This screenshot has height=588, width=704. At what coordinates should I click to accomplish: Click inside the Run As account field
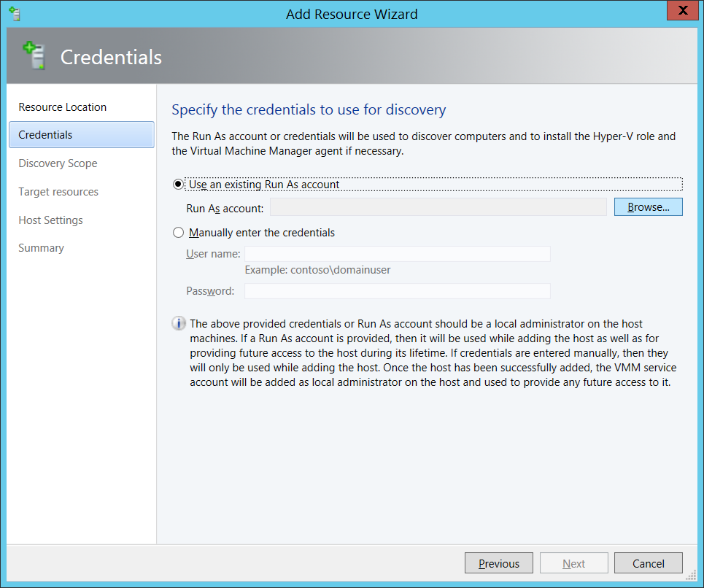438,206
